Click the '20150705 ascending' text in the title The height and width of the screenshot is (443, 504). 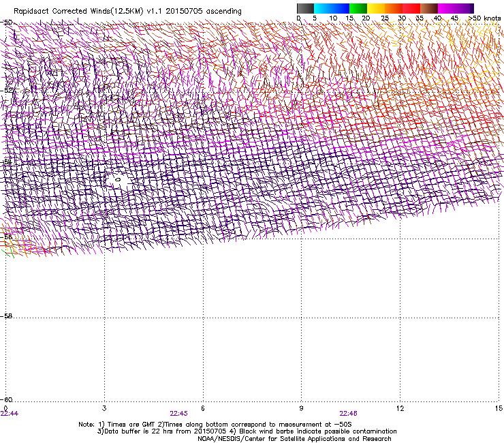point(204,12)
